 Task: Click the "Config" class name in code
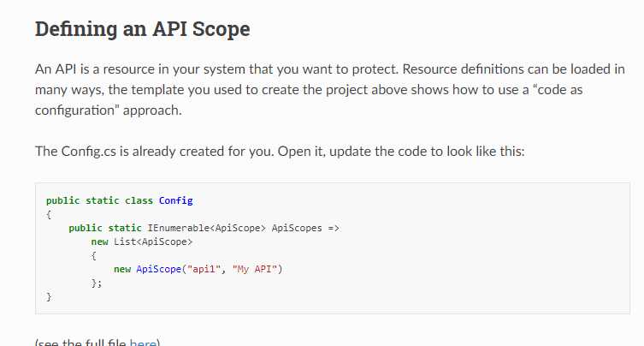pos(175,200)
